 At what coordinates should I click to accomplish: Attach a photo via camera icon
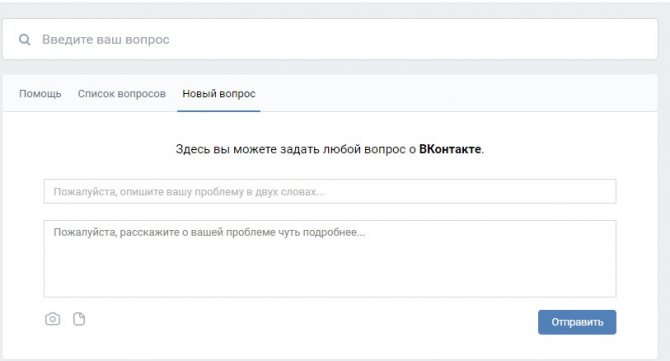pos(53,319)
